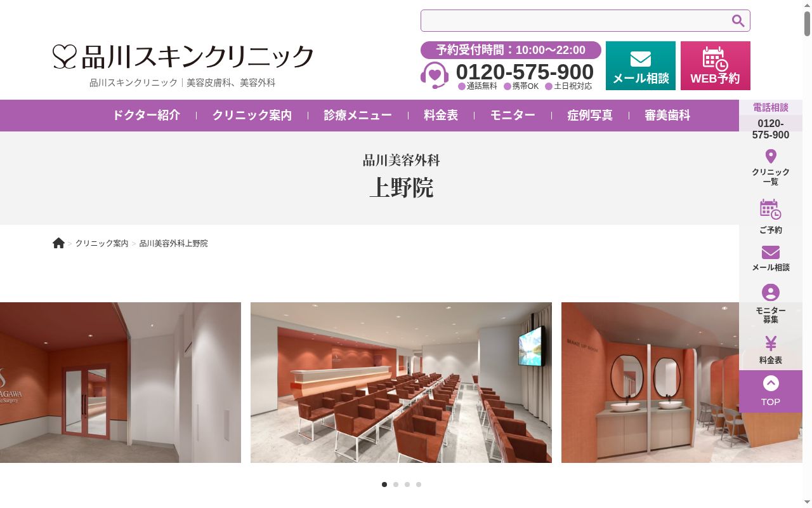The height and width of the screenshot is (508, 812).
Task: Click the クリニック案内 breadcrumb link
Action: (x=101, y=244)
